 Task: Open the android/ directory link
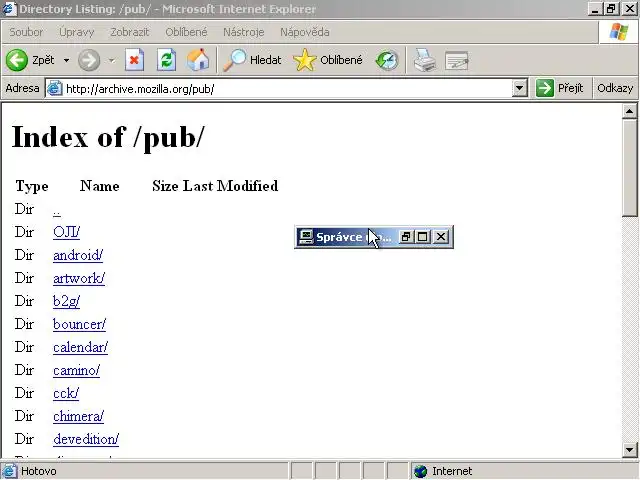(x=78, y=255)
